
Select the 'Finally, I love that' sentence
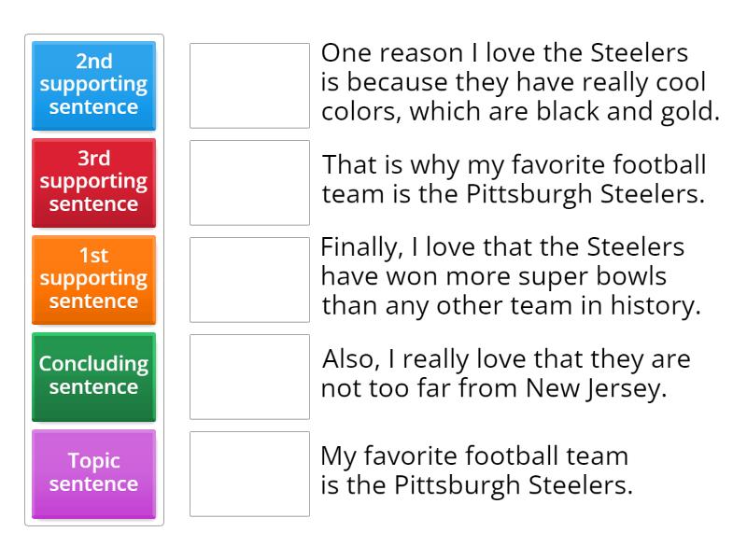(x=510, y=277)
